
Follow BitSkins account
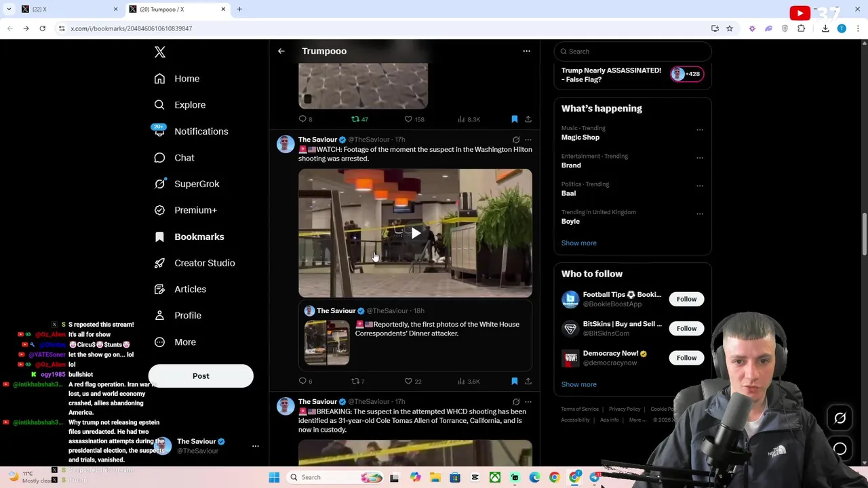click(x=686, y=329)
